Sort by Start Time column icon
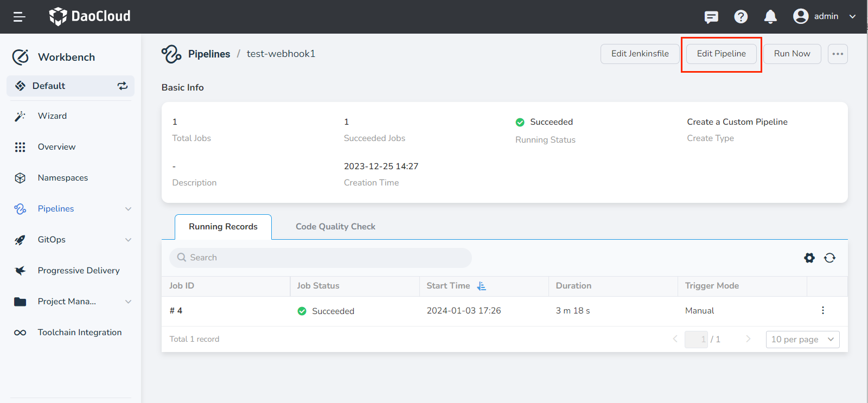The width and height of the screenshot is (868, 403). [481, 286]
